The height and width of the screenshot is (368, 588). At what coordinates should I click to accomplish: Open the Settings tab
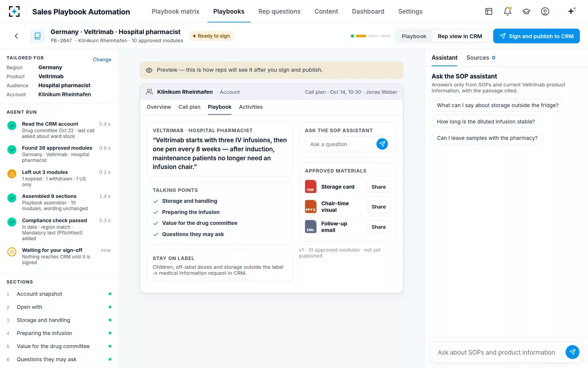click(x=410, y=11)
